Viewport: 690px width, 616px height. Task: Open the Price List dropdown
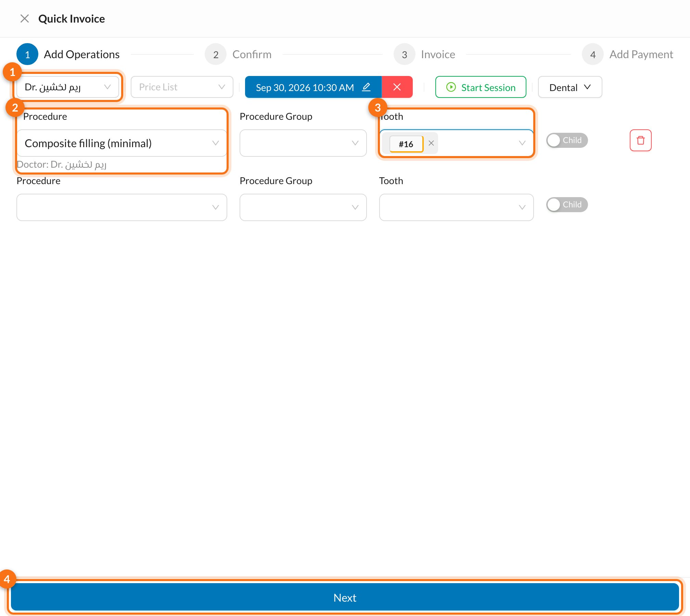tap(182, 87)
